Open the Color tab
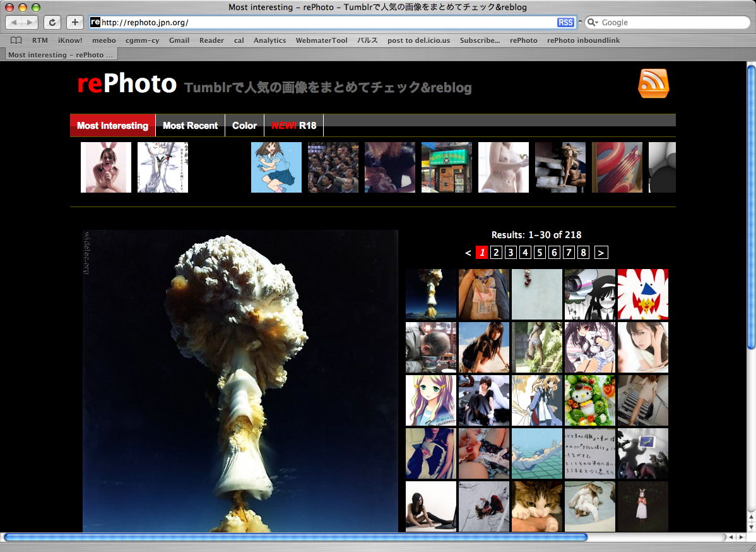Image resolution: width=756 pixels, height=552 pixels. pyautogui.click(x=244, y=126)
